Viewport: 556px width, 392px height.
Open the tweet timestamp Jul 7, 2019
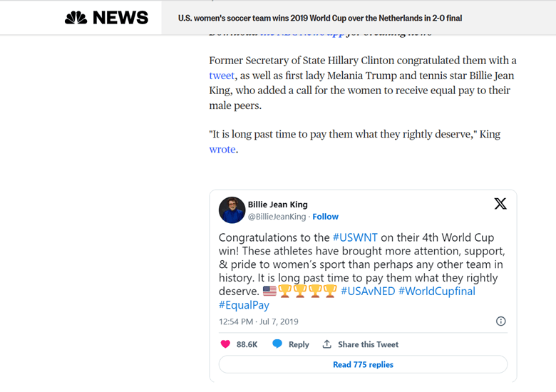pos(258,322)
